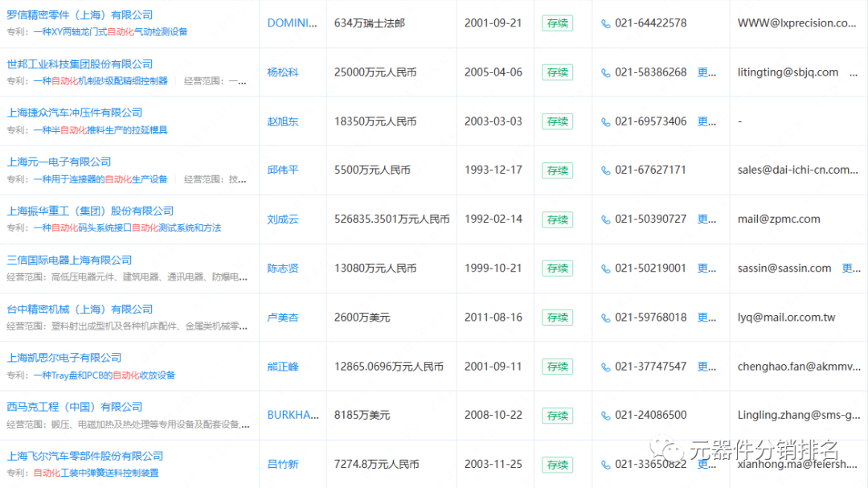The height and width of the screenshot is (488, 868).
Task: Expand more phone numbers beside 021-58386268
Action: click(x=707, y=72)
